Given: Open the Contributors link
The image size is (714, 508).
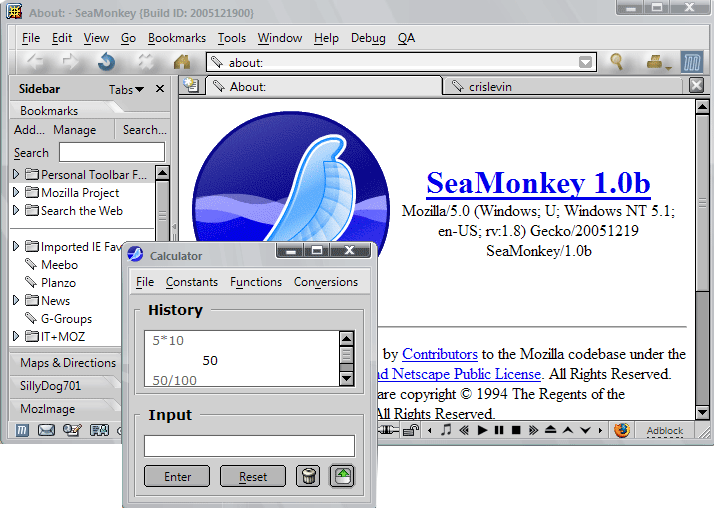Looking at the screenshot, I should click(440, 354).
